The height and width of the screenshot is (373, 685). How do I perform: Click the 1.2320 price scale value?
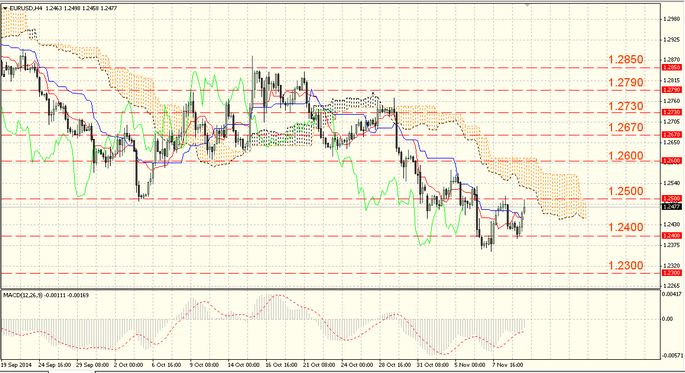(671, 265)
